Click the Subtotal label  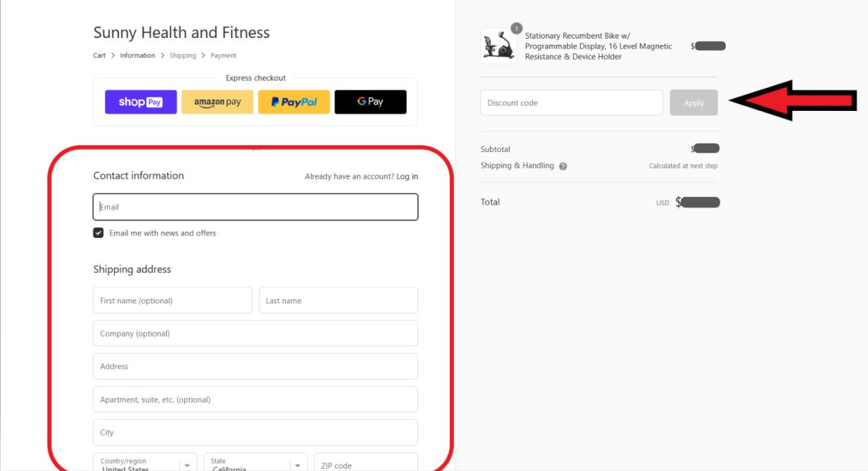pyautogui.click(x=496, y=150)
